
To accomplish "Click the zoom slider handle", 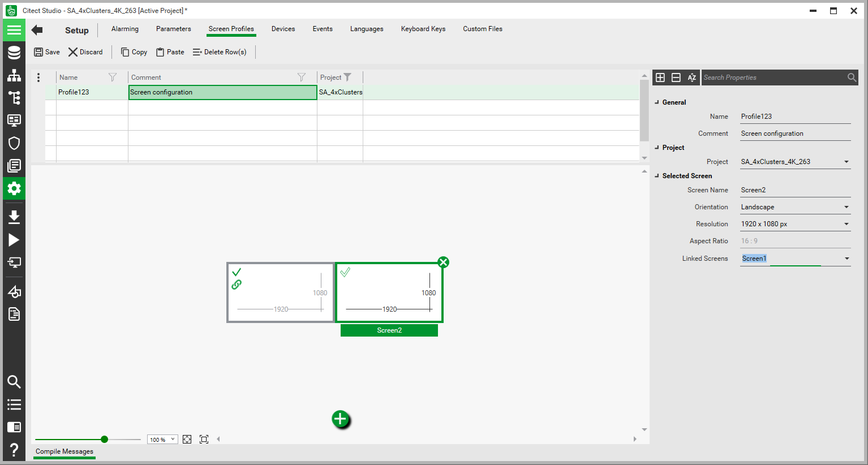I will (104, 439).
